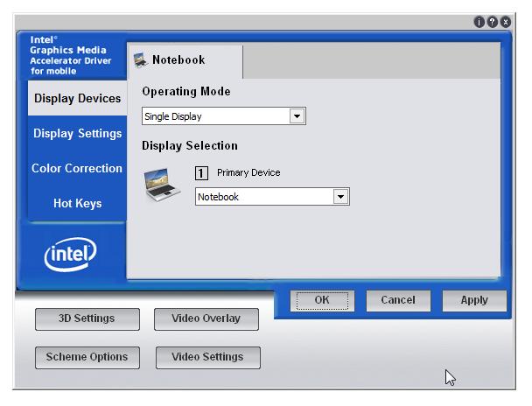The width and height of the screenshot is (532, 406).
Task: Open the Hot Keys section
Action: click(77, 203)
